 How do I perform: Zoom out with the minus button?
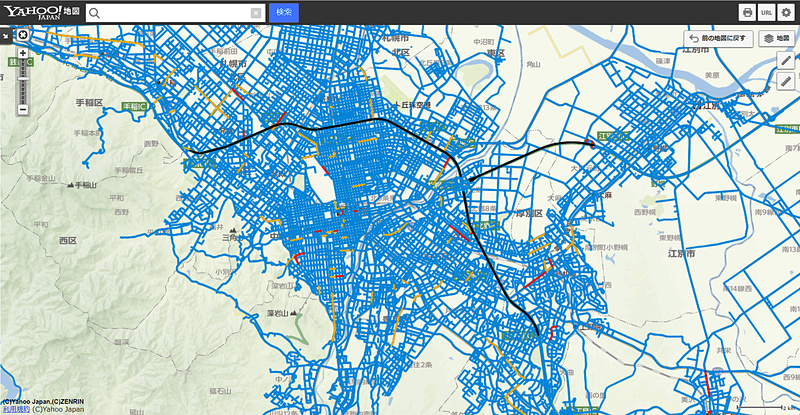(x=23, y=109)
